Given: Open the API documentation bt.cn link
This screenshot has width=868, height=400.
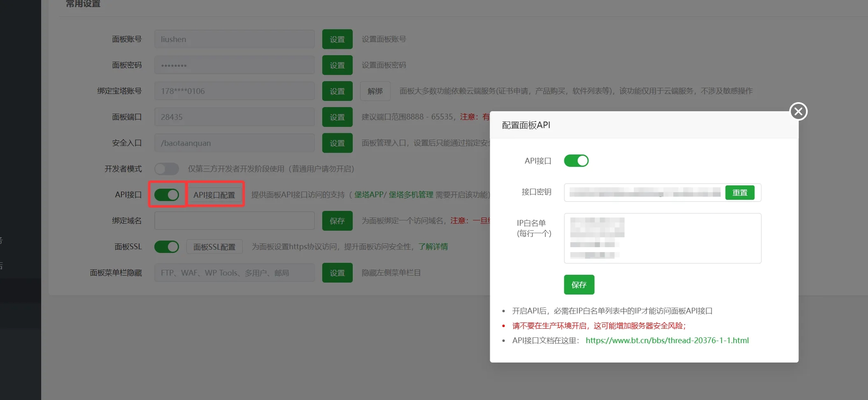Looking at the screenshot, I should (x=667, y=340).
